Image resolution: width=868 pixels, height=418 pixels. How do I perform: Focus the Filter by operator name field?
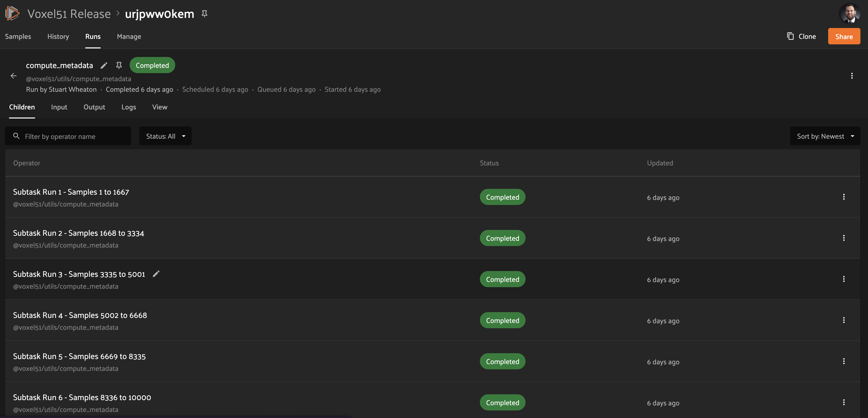[x=68, y=136]
